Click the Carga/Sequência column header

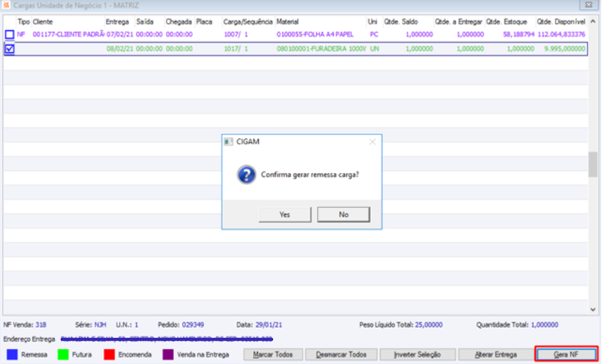pos(248,22)
